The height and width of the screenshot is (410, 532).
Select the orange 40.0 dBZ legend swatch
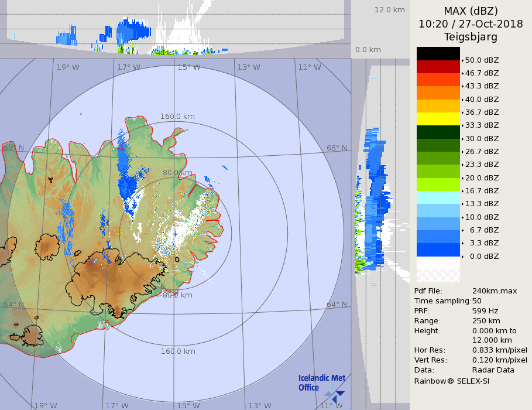[x=438, y=93]
